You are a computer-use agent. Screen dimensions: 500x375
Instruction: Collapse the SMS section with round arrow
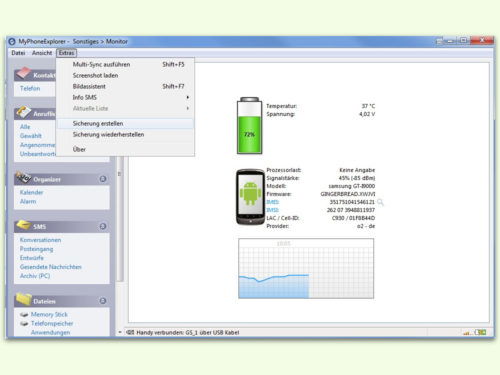pyautogui.click(x=103, y=226)
